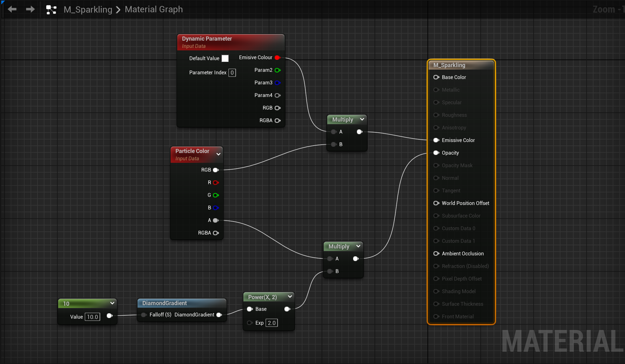
Task: Click the Exp value field showing 2.0
Action: pos(272,323)
